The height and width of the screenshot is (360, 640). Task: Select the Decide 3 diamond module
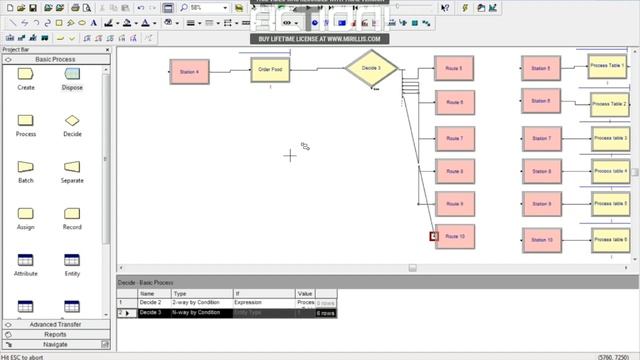pyautogui.click(x=371, y=68)
